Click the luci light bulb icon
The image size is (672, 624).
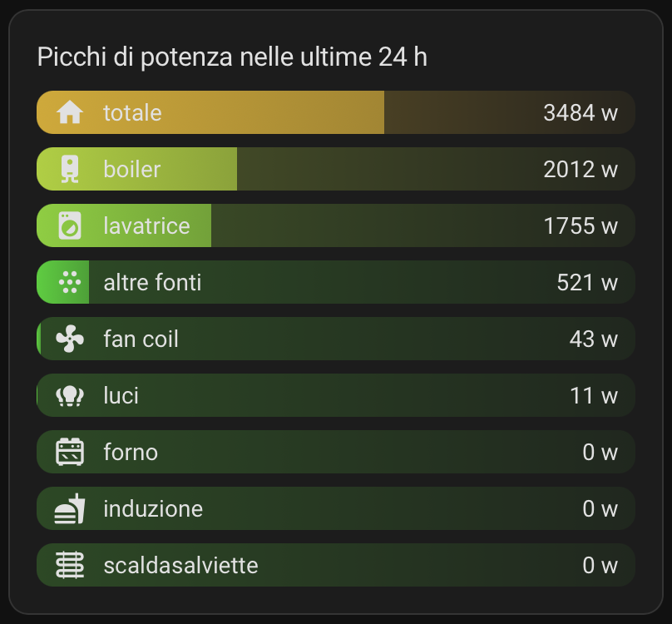70,395
